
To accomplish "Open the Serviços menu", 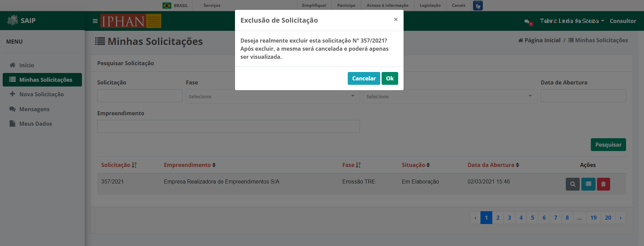I will (212, 5).
